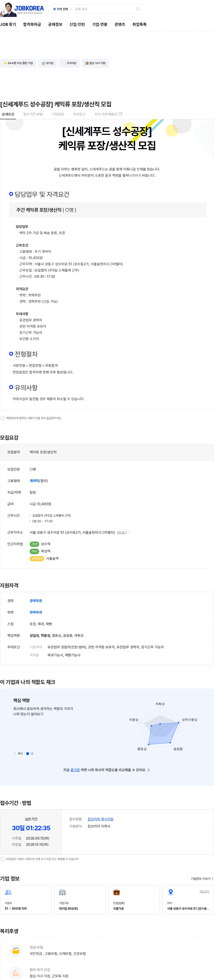Screen dimensions: 214x980
Task: Click the location pin in region selector
Action: 54,9
